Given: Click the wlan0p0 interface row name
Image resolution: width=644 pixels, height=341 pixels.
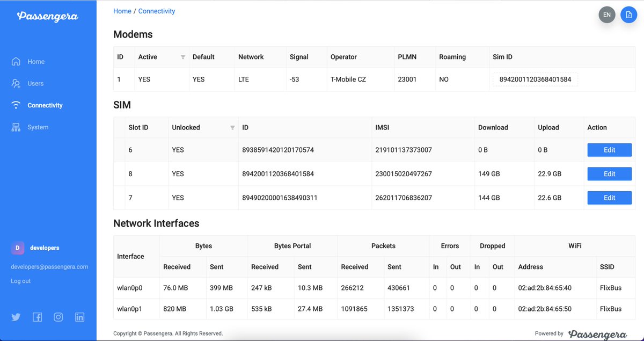Looking at the screenshot, I should [x=129, y=288].
